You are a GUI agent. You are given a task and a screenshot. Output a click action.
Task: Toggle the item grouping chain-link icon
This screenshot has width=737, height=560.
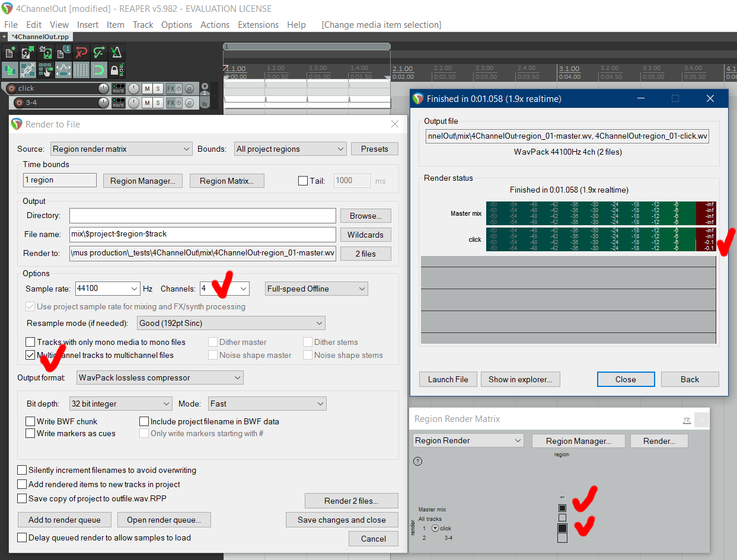click(28, 70)
